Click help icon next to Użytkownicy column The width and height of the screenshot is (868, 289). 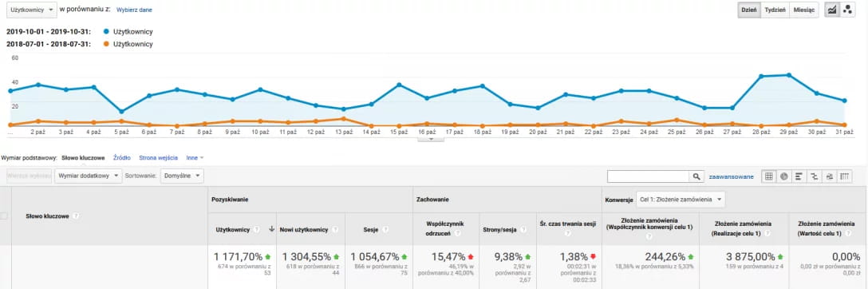click(257, 229)
